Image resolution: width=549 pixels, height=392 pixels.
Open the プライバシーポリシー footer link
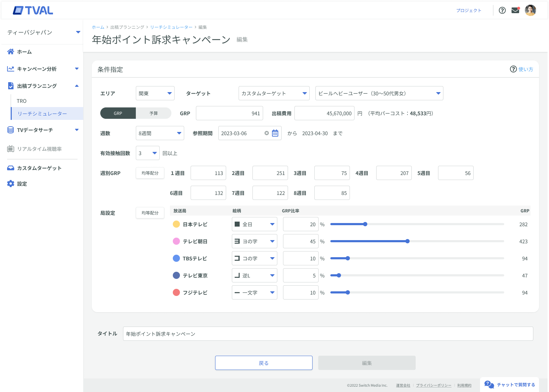click(x=433, y=385)
